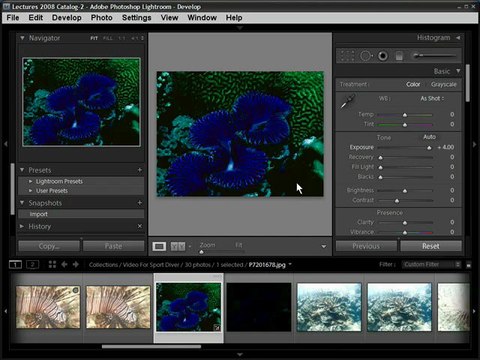Hide the right panel group arrow
The height and width of the screenshot is (360, 480).
[474, 144]
